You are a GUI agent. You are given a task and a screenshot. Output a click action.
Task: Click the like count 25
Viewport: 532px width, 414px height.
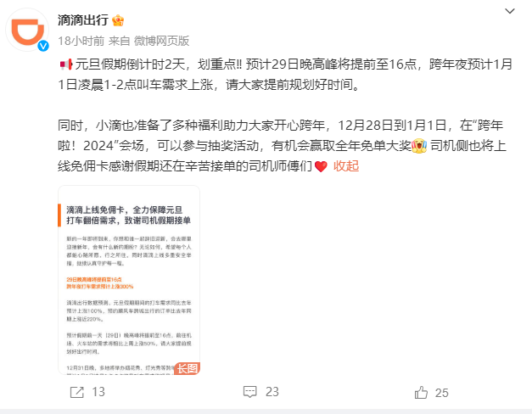[442, 393]
